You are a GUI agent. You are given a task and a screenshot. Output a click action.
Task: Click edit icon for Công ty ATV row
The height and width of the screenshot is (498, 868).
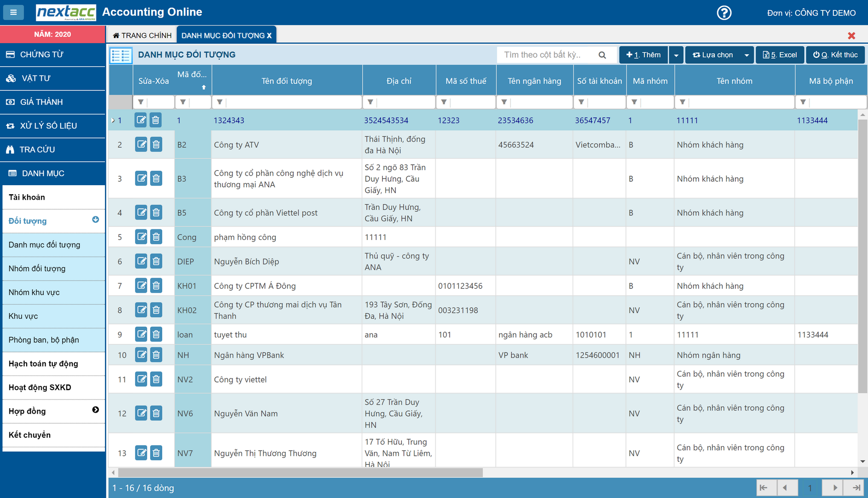pos(141,145)
